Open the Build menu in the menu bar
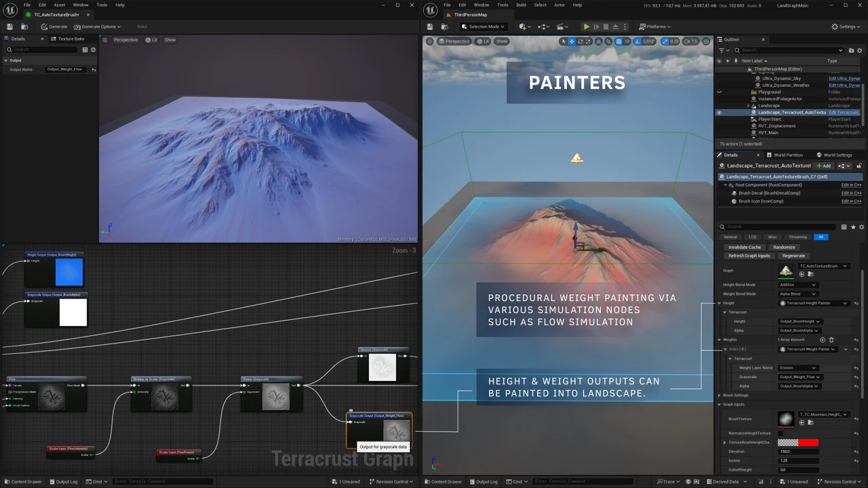868x488 pixels. coord(521,5)
